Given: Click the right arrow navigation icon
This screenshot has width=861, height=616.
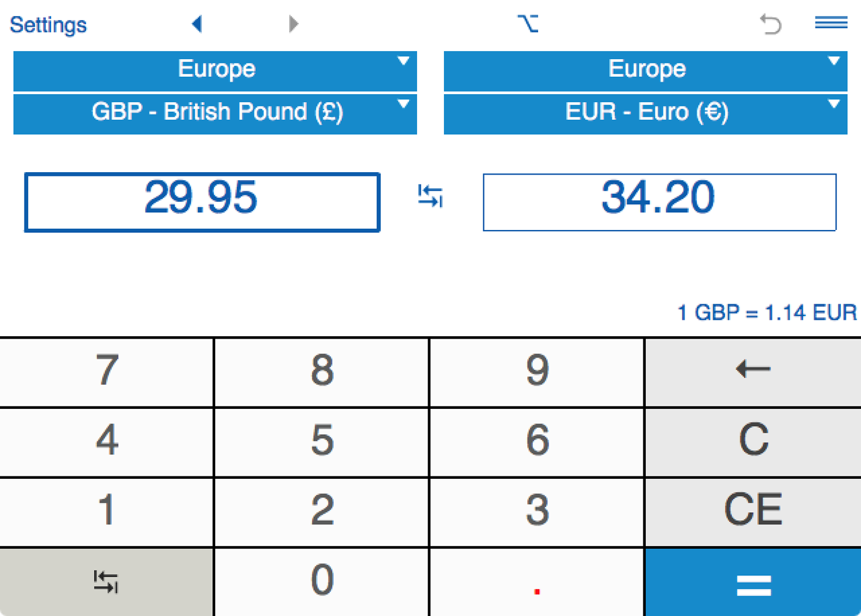Looking at the screenshot, I should 293,24.
